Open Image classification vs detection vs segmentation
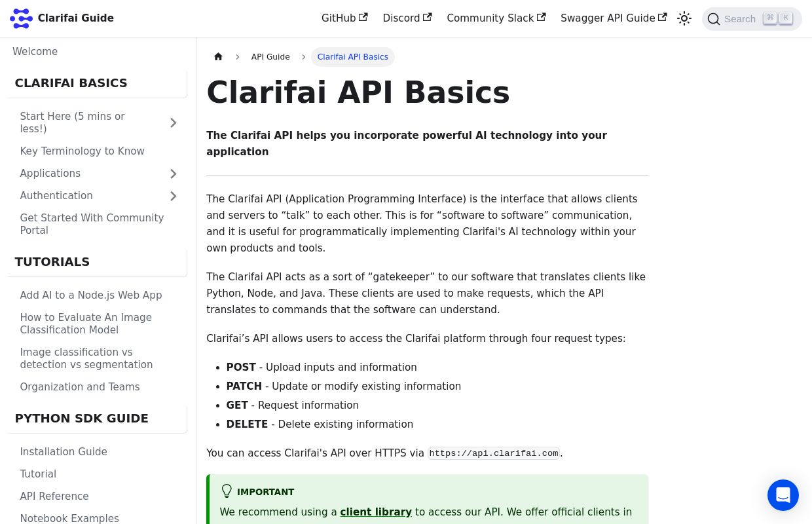 86,358
